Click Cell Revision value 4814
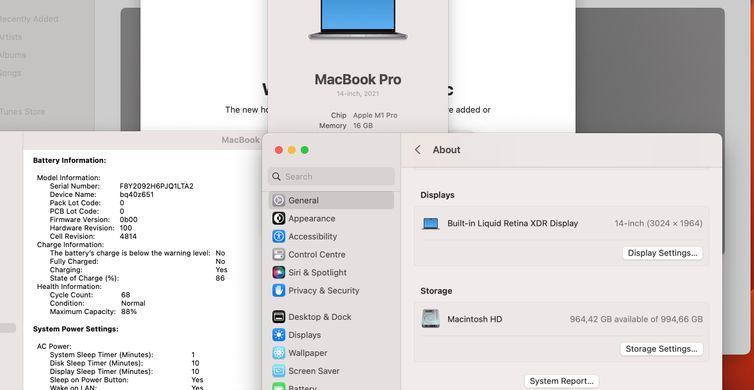The width and height of the screenshot is (754, 390). [x=128, y=236]
